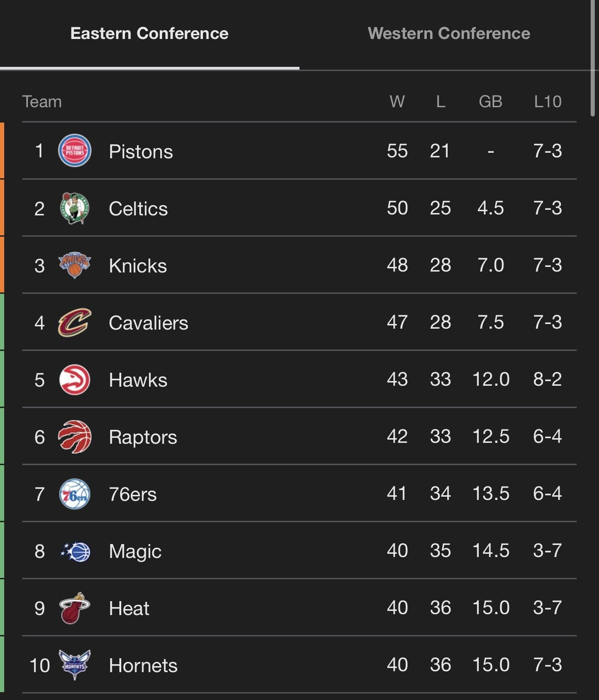Click the Orlando Magic logo
The width and height of the screenshot is (599, 700).
(x=75, y=551)
